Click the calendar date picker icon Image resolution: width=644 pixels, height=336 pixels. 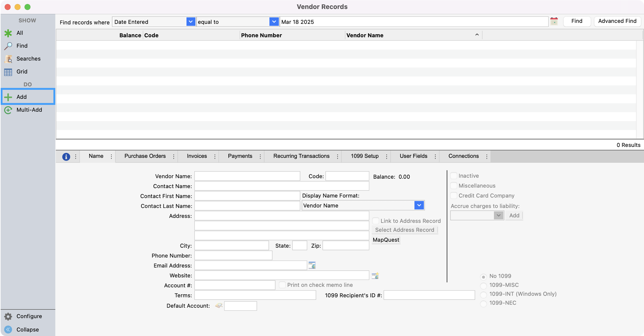point(554,21)
